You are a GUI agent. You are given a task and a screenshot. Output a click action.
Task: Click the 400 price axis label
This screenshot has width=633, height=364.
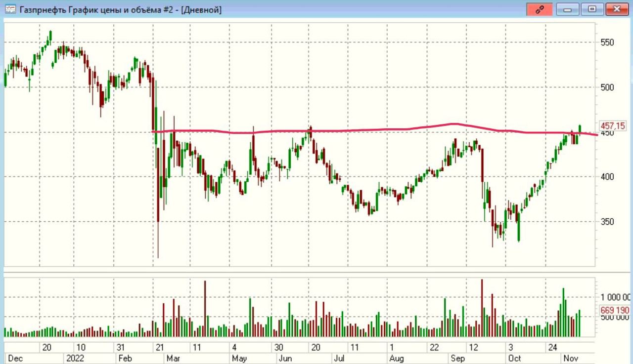pos(607,177)
